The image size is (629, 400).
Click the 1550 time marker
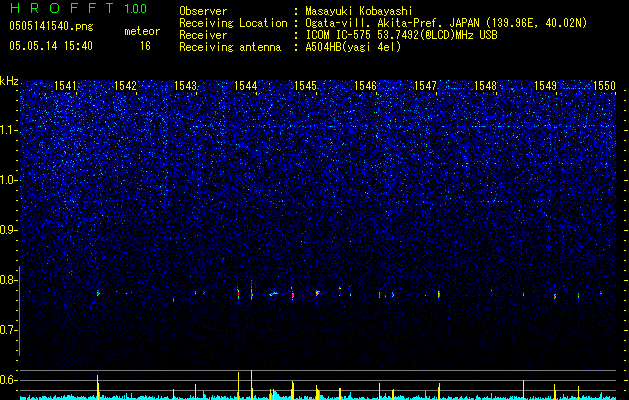(x=605, y=86)
